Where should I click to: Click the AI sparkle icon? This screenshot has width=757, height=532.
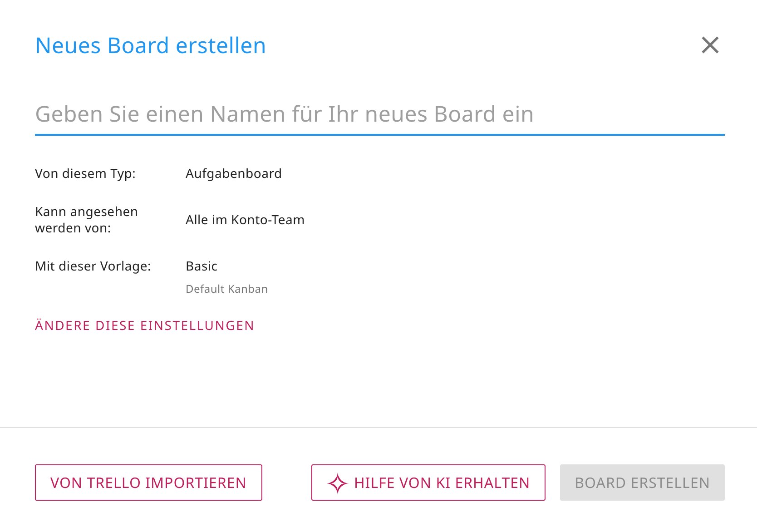pyautogui.click(x=337, y=483)
